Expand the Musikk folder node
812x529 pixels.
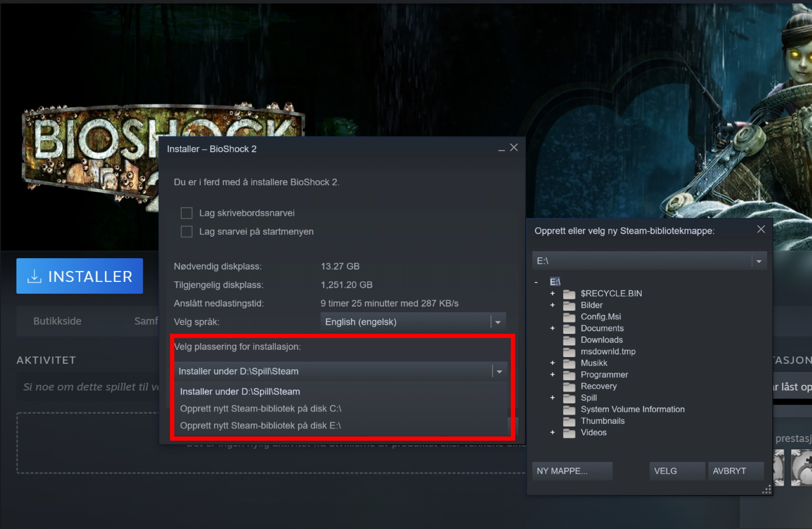(552, 363)
